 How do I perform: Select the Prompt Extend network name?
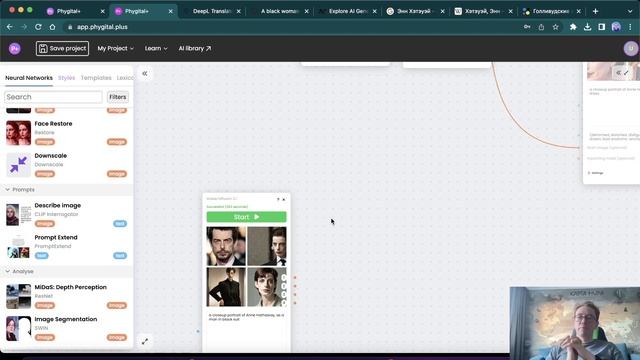56,237
